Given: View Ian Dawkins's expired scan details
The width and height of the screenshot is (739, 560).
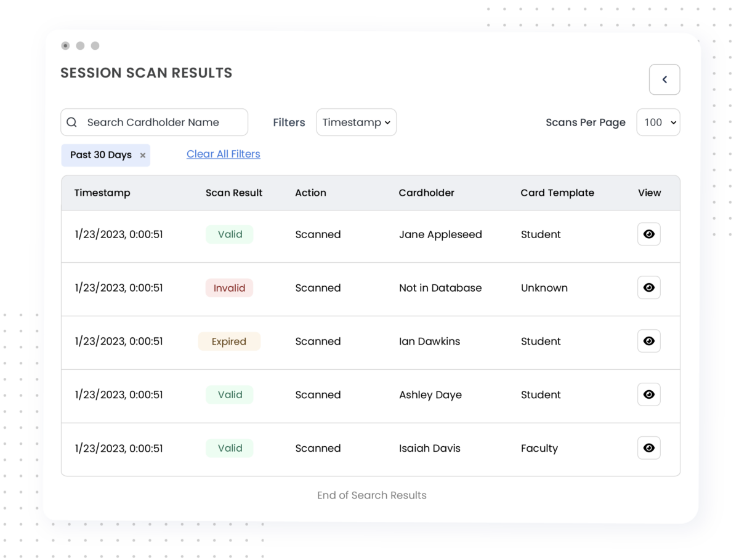Looking at the screenshot, I should tap(648, 341).
